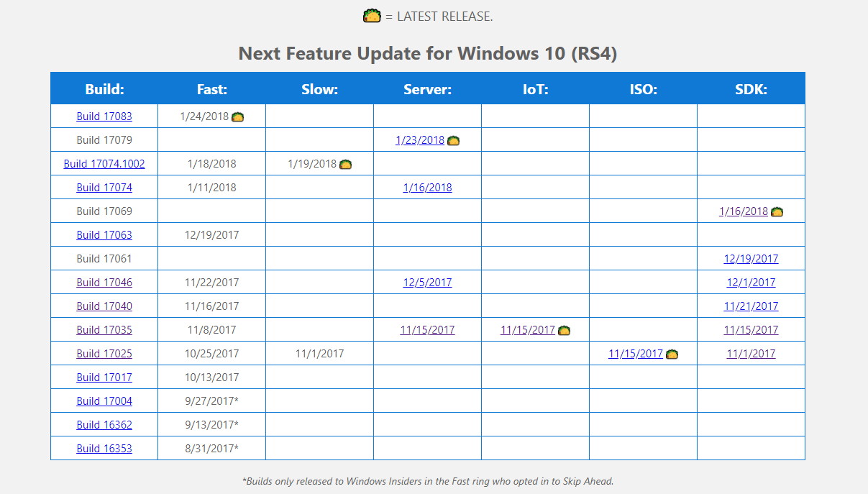The height and width of the screenshot is (494, 868).
Task: Click the SDK: column header
Action: tap(751, 89)
